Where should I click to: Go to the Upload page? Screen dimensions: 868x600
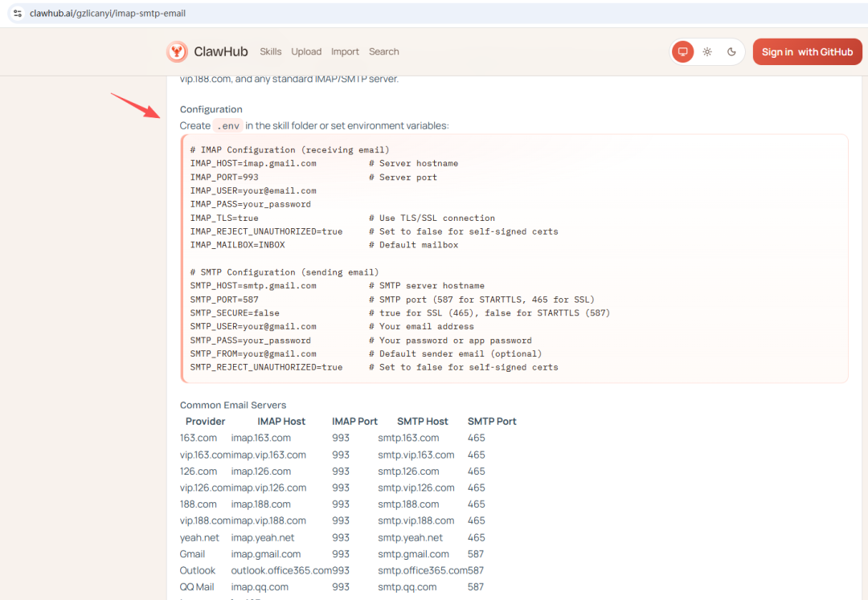tap(306, 51)
